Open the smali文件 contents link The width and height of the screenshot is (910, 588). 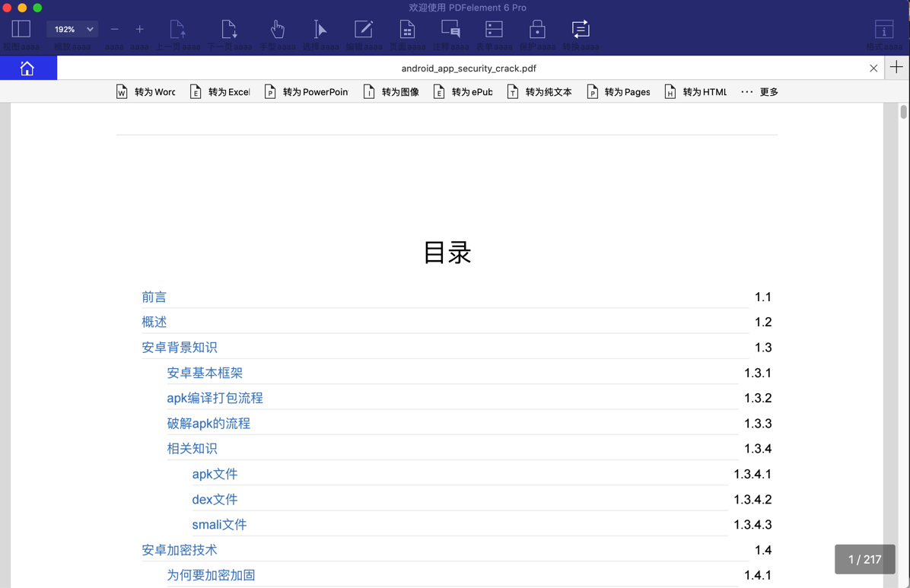(x=219, y=525)
